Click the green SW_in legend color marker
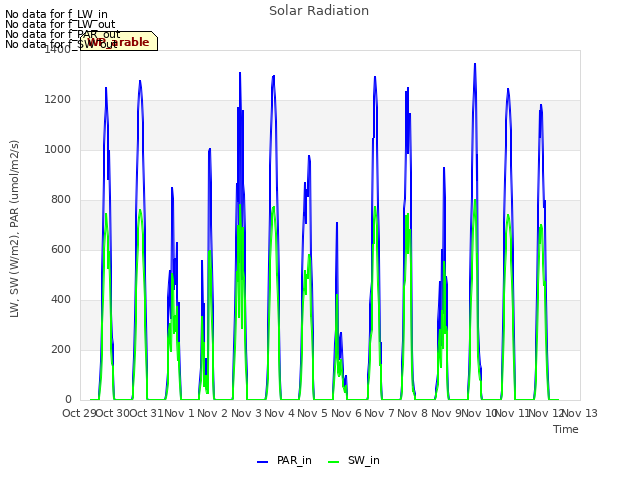Image resolution: width=640 pixels, height=480 pixels. coord(333,462)
